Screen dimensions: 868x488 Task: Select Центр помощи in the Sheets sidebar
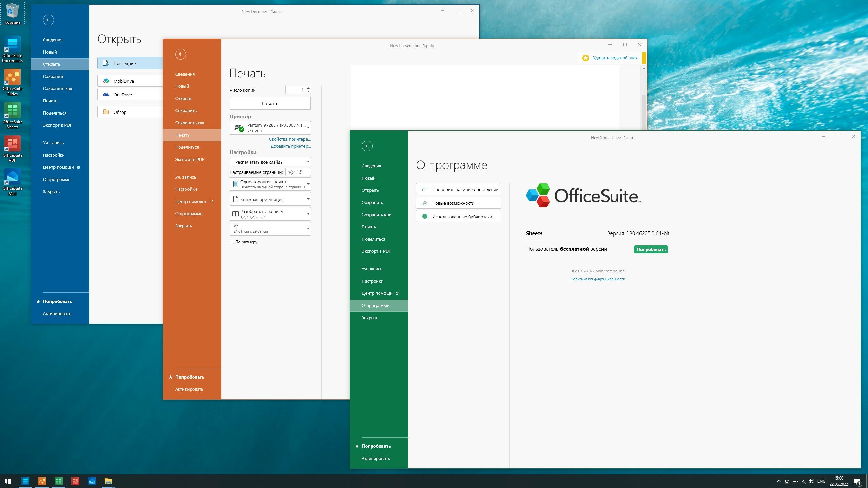click(379, 293)
